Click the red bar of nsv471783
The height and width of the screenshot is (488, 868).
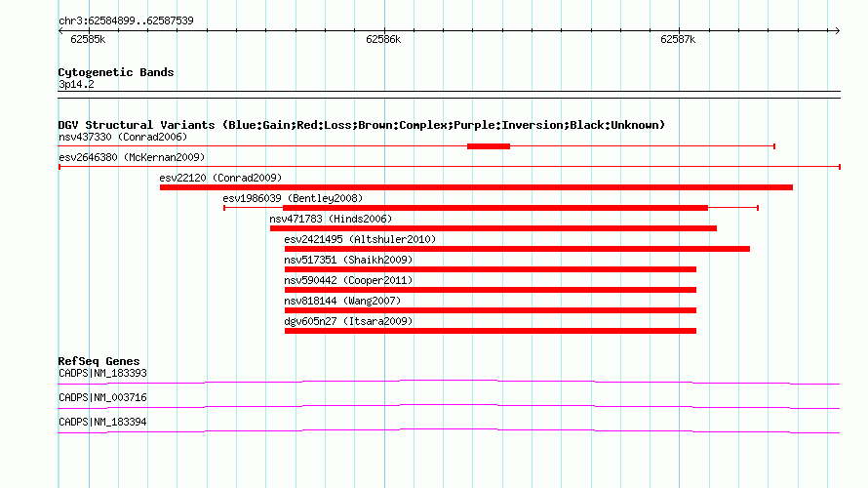coord(493,228)
